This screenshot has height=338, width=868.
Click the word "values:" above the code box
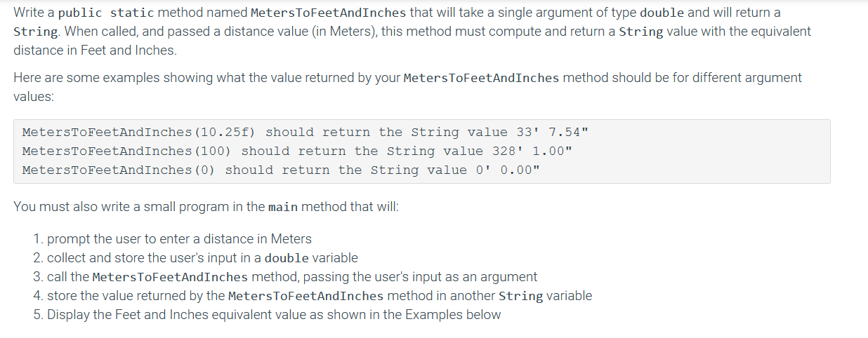[34, 97]
